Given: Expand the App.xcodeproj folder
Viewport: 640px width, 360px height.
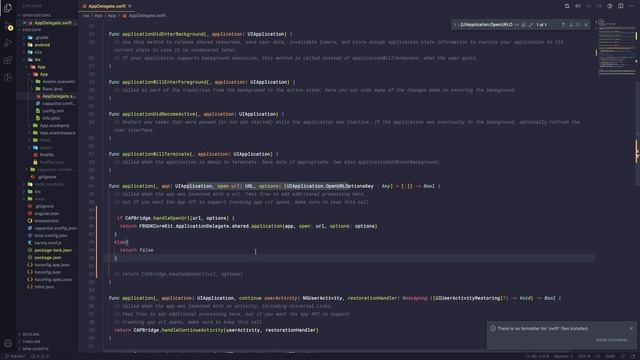Looking at the screenshot, I should coord(54,126).
